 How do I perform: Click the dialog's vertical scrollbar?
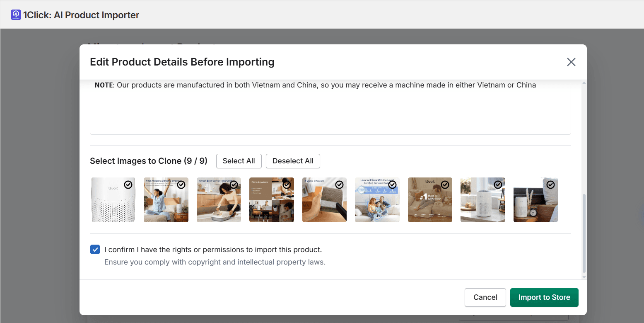pyautogui.click(x=584, y=228)
